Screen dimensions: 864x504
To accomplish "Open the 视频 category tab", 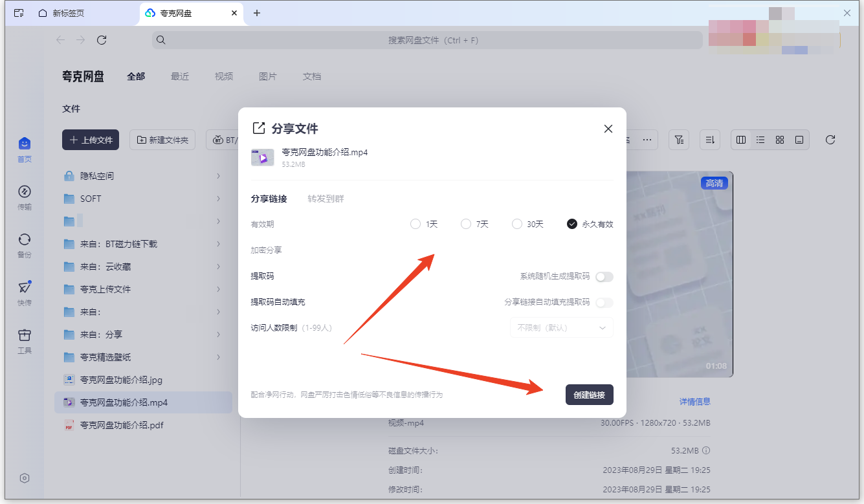I will coord(223,76).
